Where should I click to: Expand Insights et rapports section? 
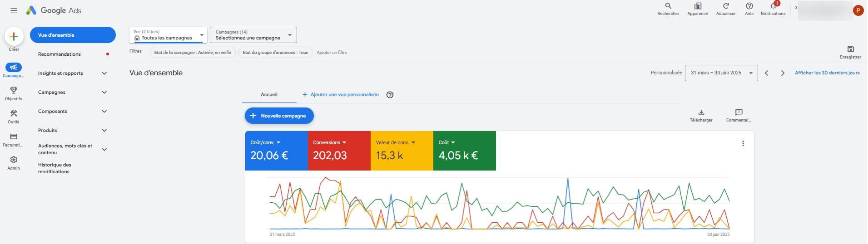pyautogui.click(x=104, y=73)
